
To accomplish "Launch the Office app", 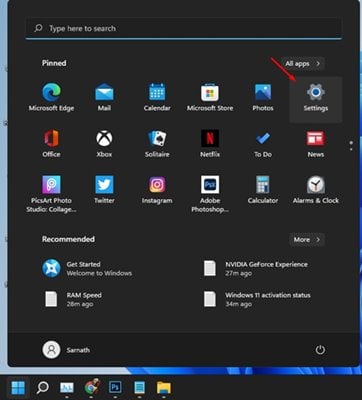I will [x=51, y=143].
